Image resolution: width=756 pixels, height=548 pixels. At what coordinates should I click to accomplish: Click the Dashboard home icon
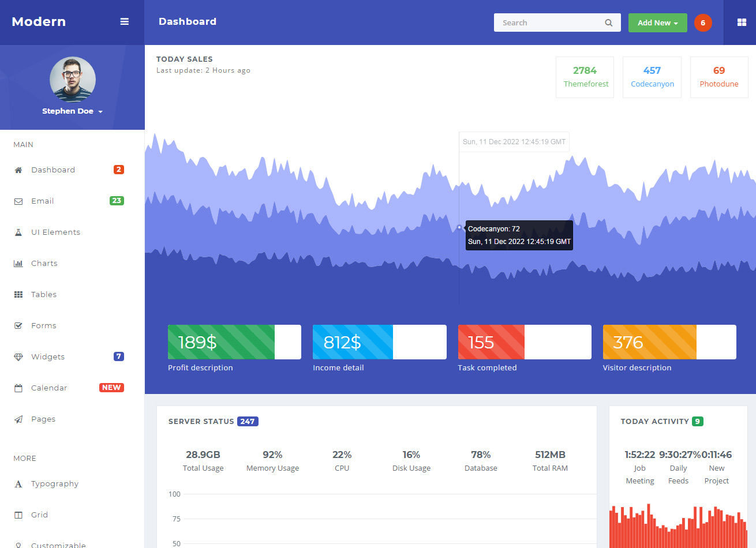point(18,170)
